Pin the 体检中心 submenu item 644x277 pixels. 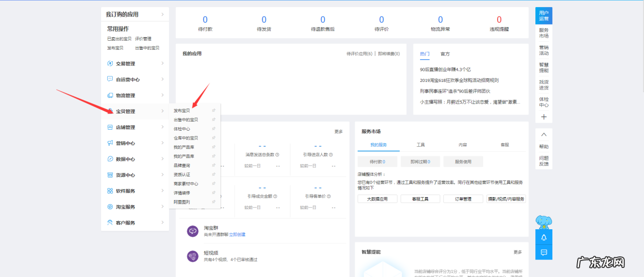[x=214, y=129]
